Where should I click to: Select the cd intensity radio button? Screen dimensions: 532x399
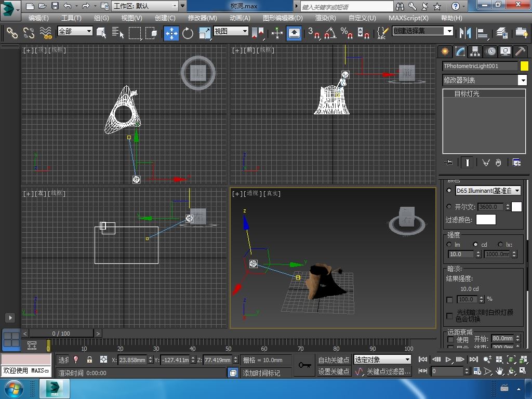(x=475, y=244)
